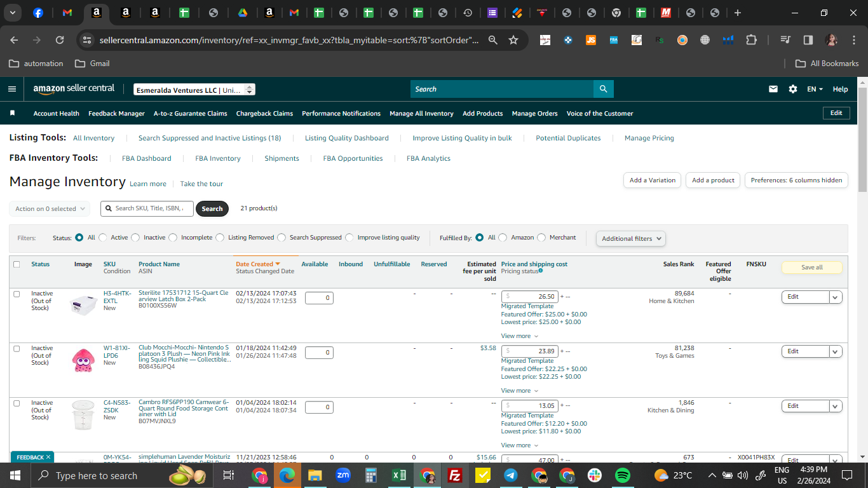868x488 pixels.
Task: Click the Sterilite price field showing 26.50
Action: 530,297
